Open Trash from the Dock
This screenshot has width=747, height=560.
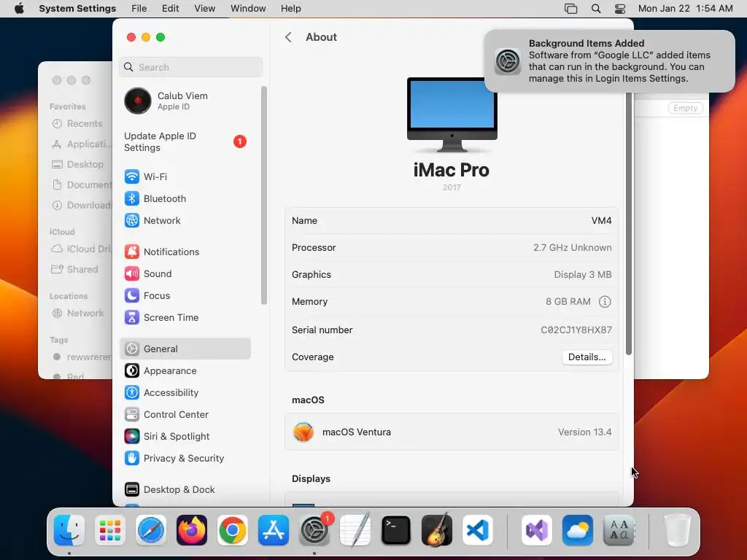(677, 530)
